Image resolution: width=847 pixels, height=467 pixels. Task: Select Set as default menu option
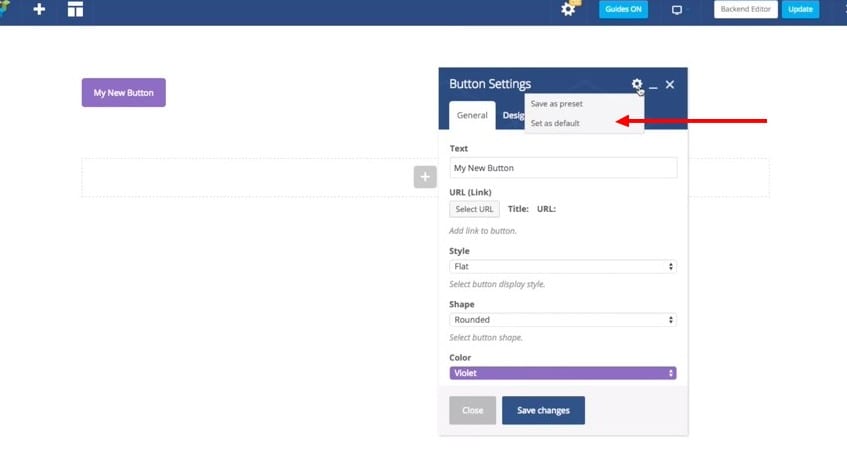555,123
